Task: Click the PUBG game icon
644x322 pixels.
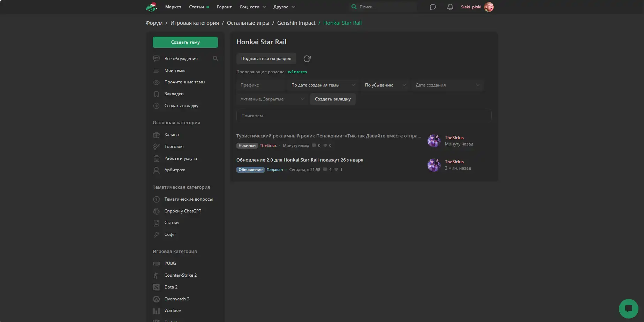Action: coord(157,264)
